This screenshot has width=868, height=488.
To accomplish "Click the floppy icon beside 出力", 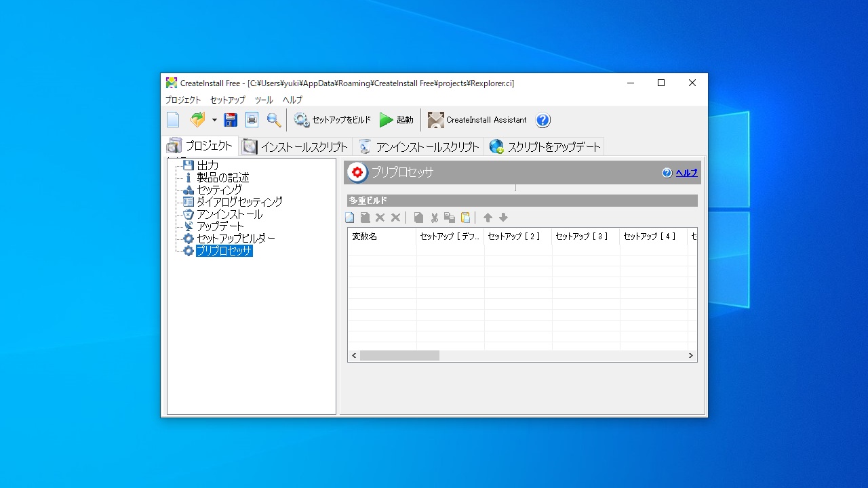I will pyautogui.click(x=189, y=165).
